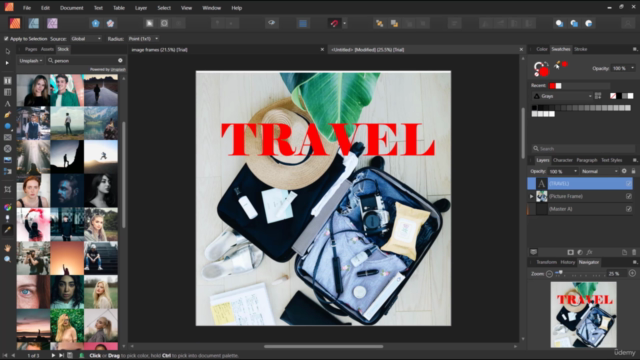Viewport: 640px width, 360px height.
Task: Expand the Picture Frame layer
Action: [531, 196]
